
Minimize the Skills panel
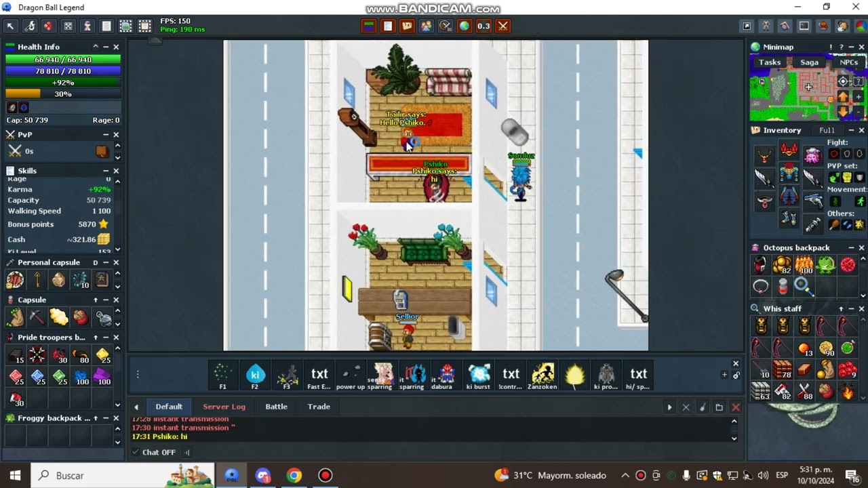coord(106,171)
